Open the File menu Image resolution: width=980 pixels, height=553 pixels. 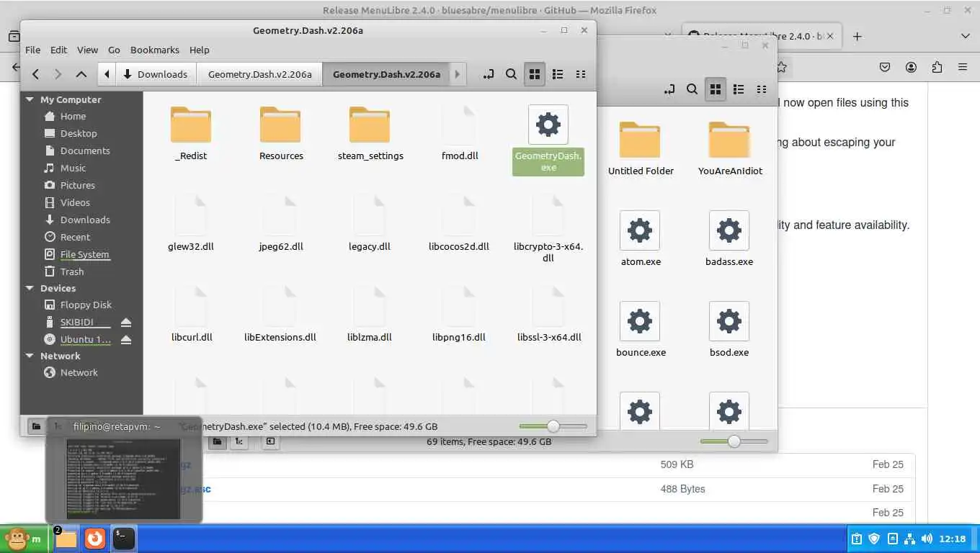(x=33, y=50)
